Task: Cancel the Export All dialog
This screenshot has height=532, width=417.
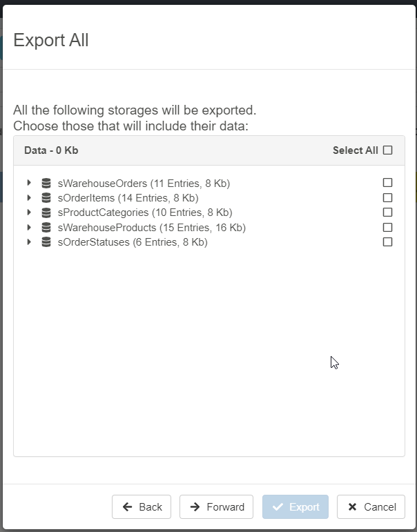Action: (x=371, y=507)
